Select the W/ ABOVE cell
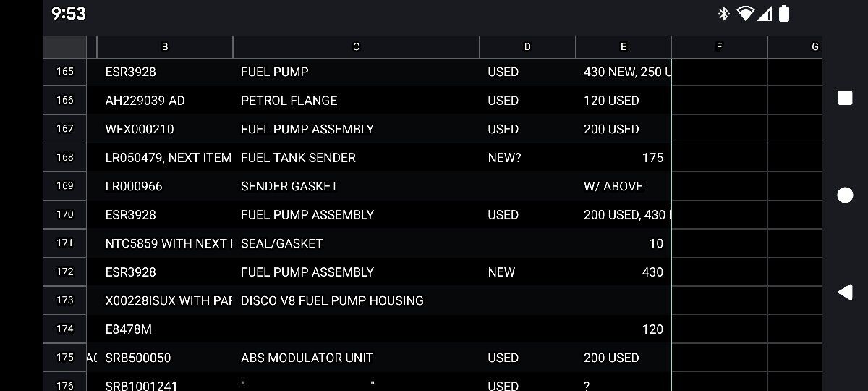This screenshot has height=391, width=868. click(x=624, y=186)
